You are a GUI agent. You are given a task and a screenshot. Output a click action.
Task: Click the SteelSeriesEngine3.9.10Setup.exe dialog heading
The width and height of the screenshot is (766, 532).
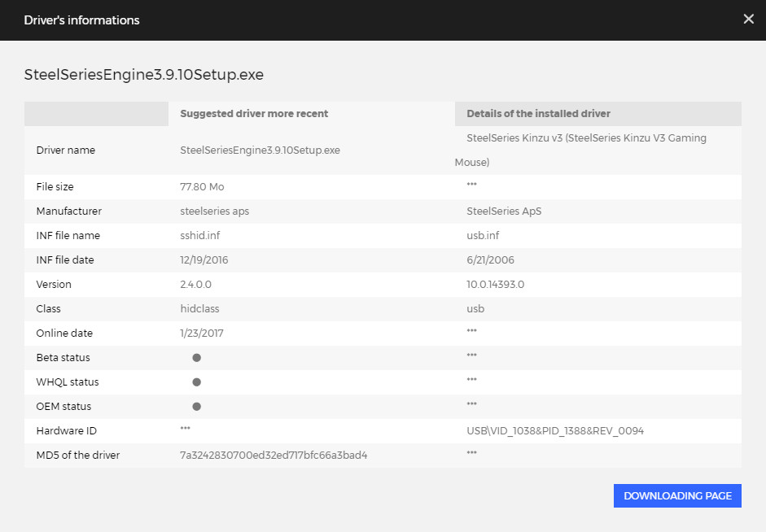click(x=143, y=75)
